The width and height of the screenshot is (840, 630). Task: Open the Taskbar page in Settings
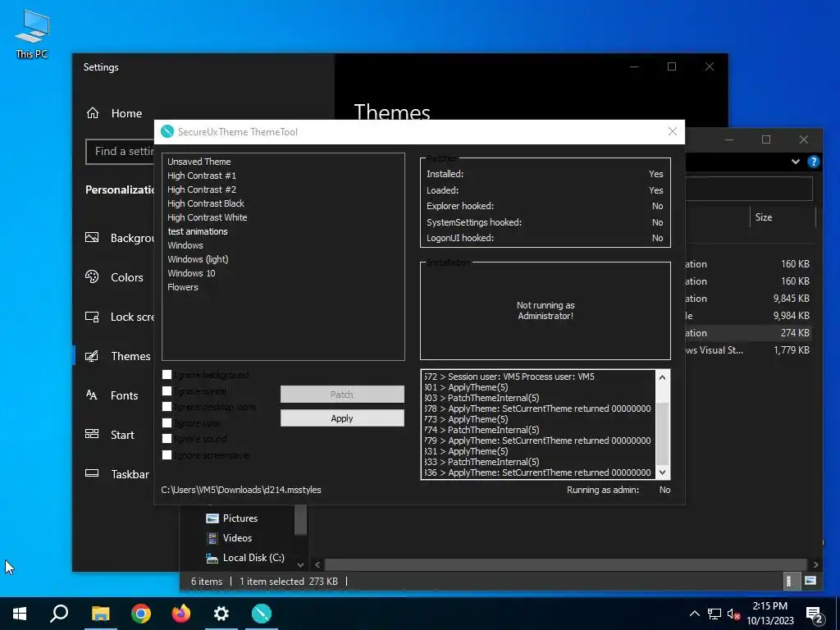130,474
